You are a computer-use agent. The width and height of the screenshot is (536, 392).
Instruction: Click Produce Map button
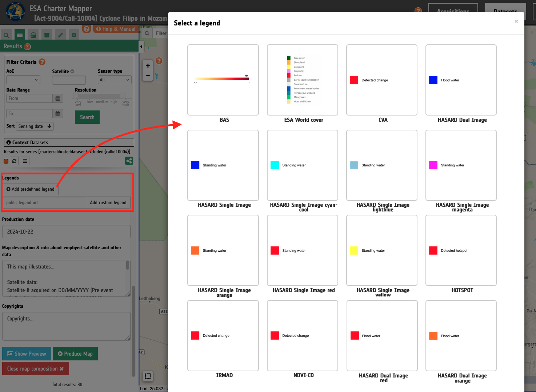pos(75,354)
